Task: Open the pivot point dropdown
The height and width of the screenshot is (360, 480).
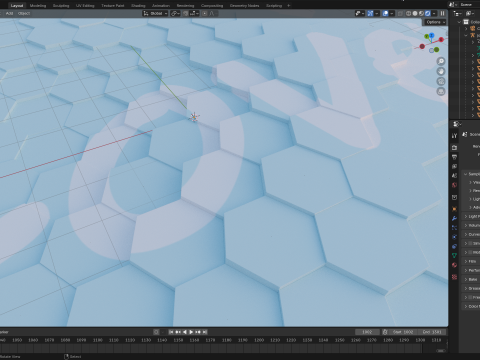Action: tap(175, 13)
